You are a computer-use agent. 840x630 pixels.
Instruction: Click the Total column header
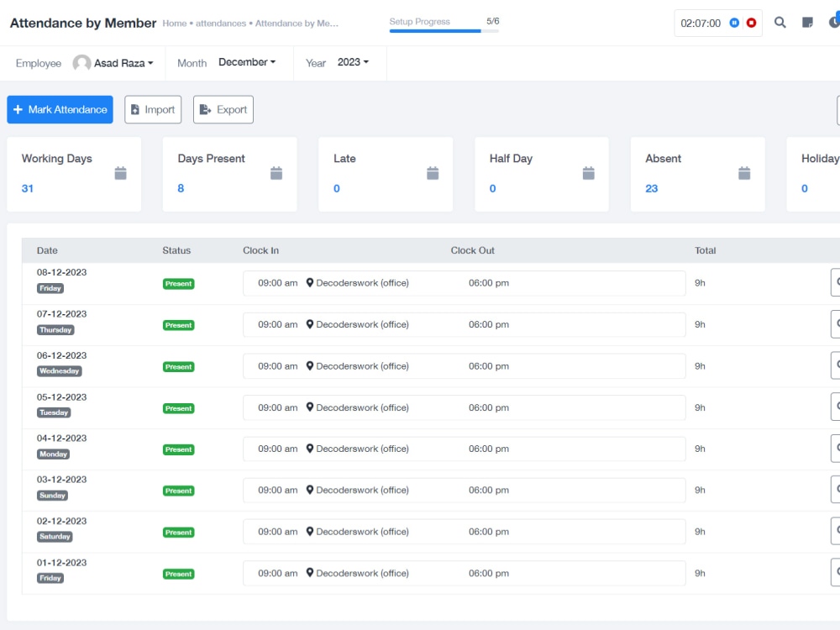[x=705, y=250]
